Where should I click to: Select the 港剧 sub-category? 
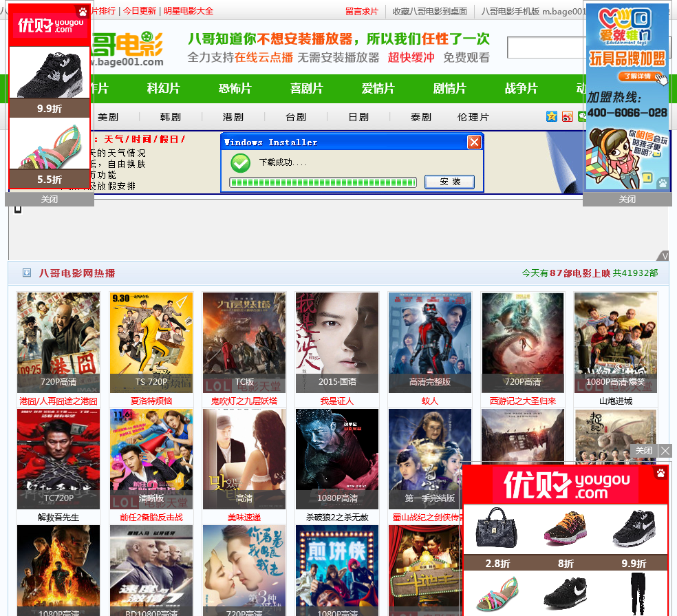[233, 117]
